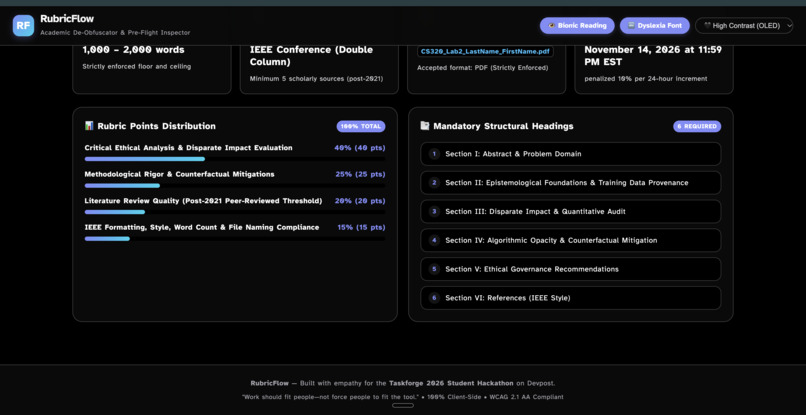806x415 pixels.
Task: Click the bar chart icon beside Rubric Points Distribution
Action: click(x=89, y=126)
